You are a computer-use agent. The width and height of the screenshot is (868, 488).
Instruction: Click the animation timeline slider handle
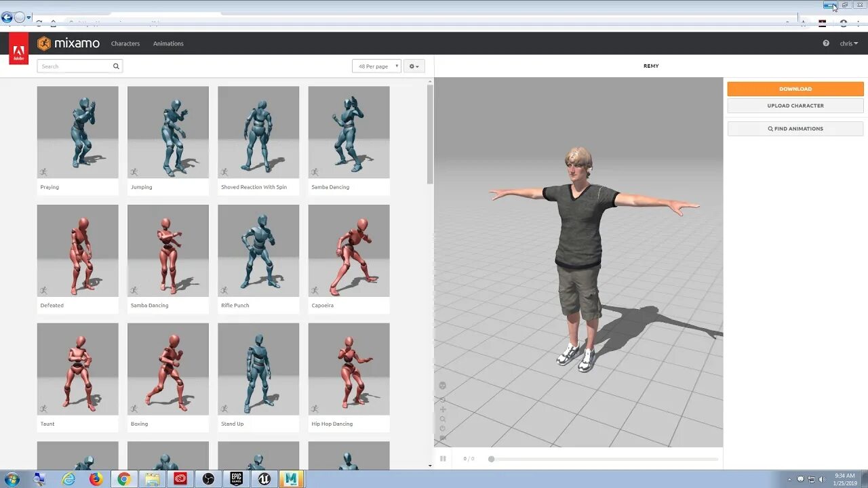pos(491,459)
